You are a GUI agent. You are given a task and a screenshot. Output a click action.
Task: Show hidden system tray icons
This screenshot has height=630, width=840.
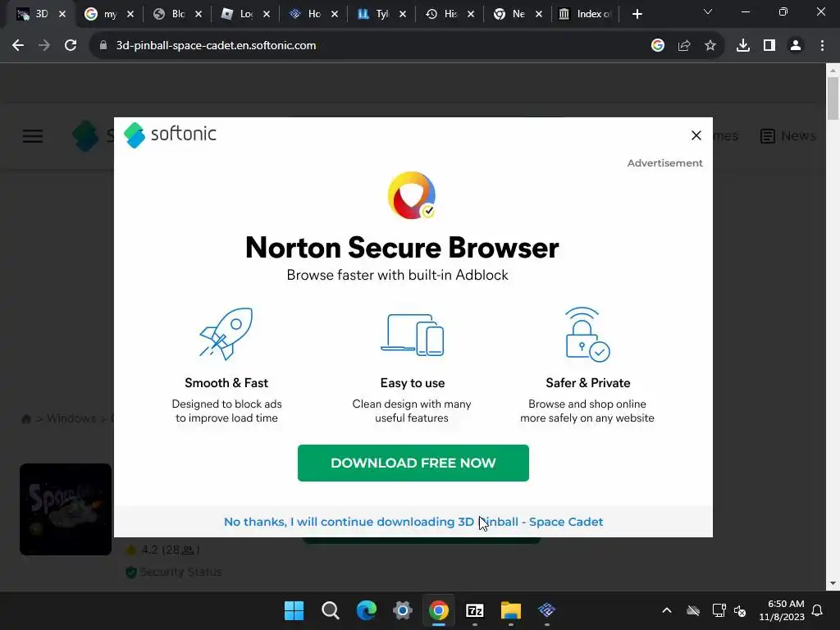click(666, 610)
